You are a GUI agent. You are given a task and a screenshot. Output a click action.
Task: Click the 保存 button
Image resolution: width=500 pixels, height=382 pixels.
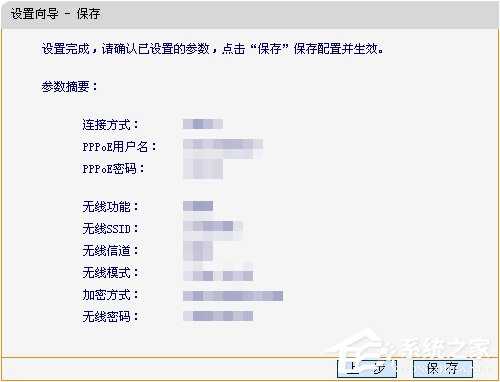tap(443, 369)
